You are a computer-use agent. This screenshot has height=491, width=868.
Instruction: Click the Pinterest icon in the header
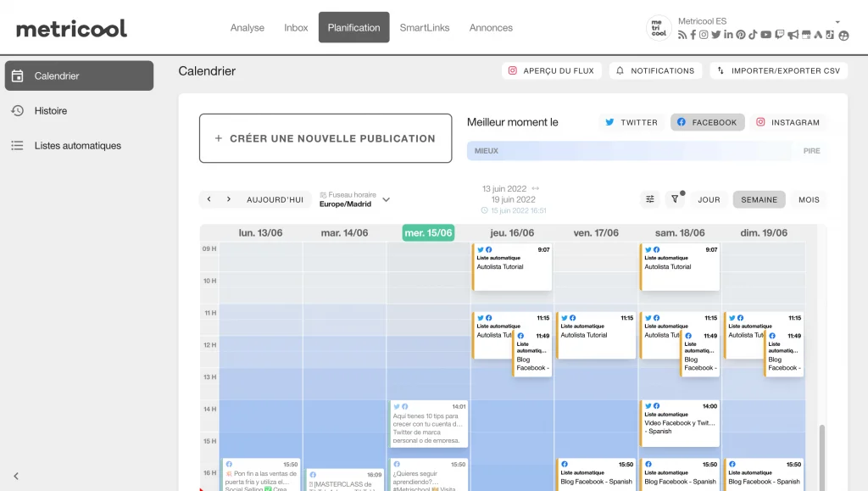tap(741, 35)
